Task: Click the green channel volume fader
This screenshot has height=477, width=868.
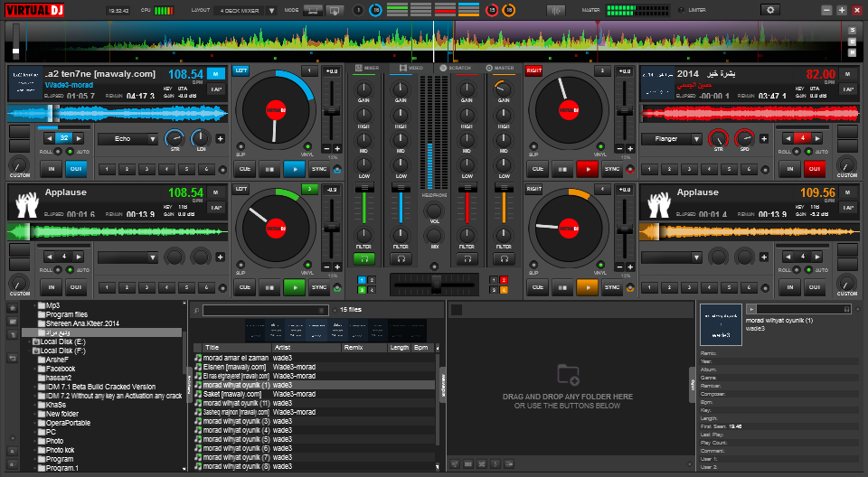Action: click(x=364, y=189)
